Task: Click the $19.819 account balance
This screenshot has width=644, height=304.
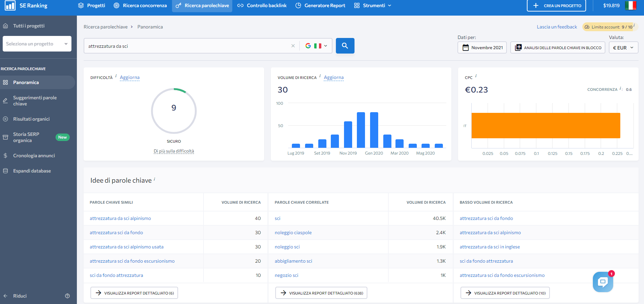Action: pyautogui.click(x=611, y=5)
